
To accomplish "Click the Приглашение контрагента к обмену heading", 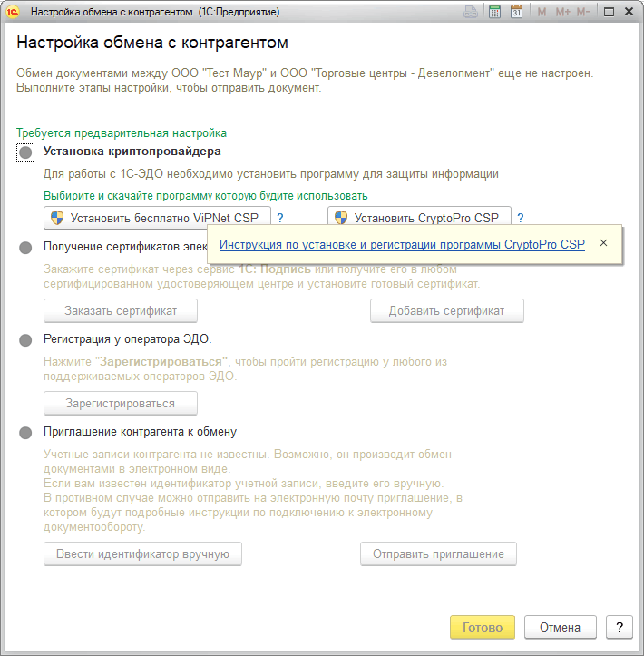I will click(140, 431).
